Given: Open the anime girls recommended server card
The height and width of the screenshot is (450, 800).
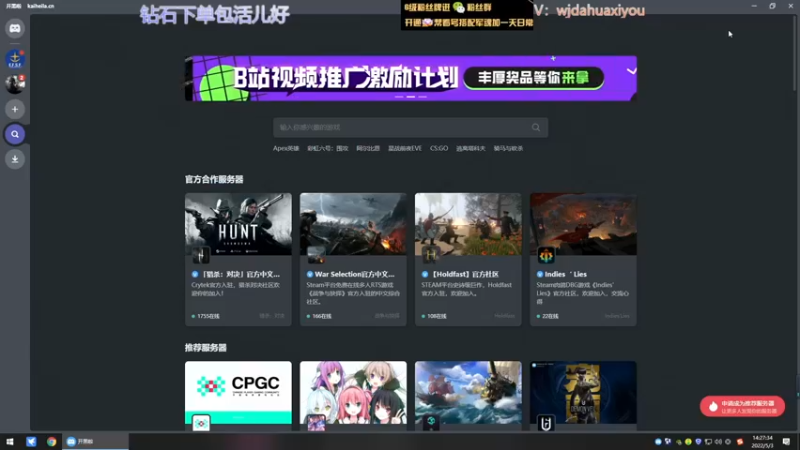Looking at the screenshot, I should 353,395.
